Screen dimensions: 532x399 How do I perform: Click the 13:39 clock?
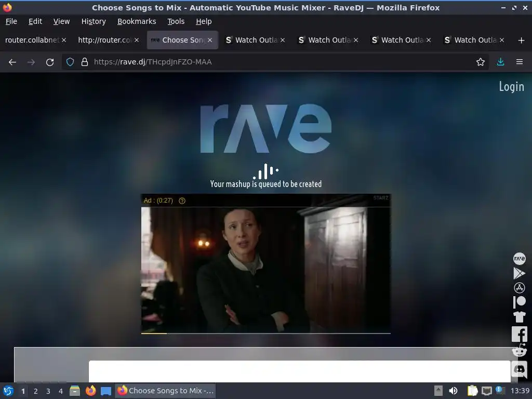520,391
